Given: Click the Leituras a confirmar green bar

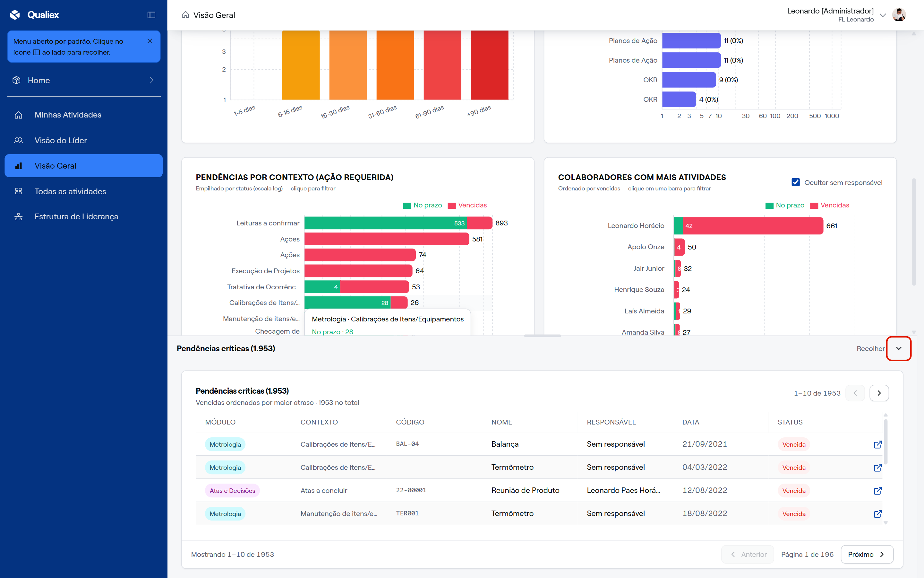Looking at the screenshot, I should pyautogui.click(x=386, y=223).
